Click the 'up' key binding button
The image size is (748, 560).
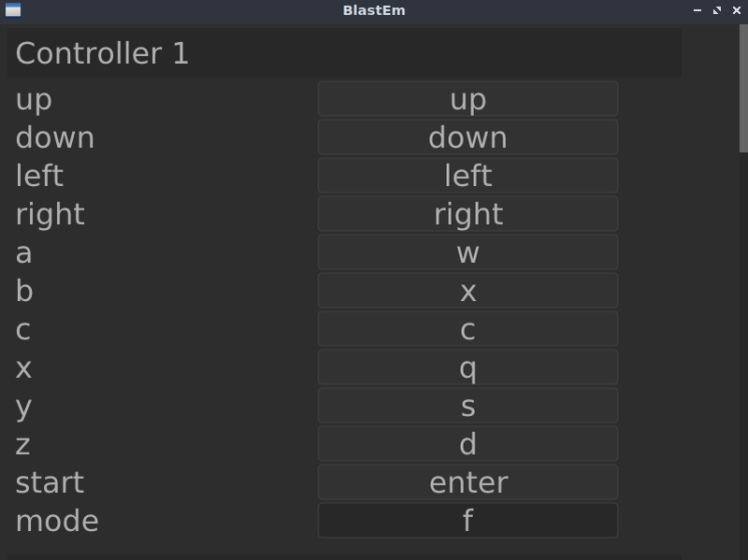click(467, 99)
